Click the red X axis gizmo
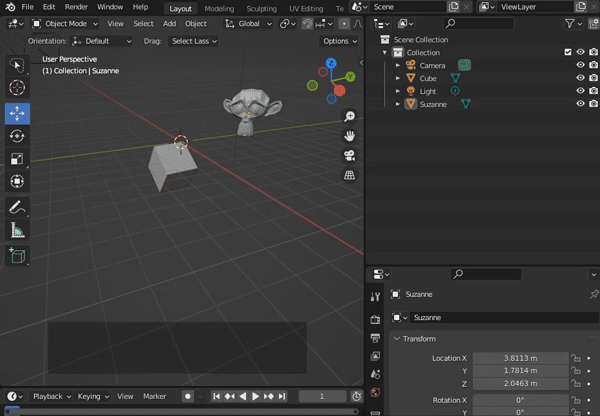The height and width of the screenshot is (416, 600). pyautogui.click(x=339, y=91)
